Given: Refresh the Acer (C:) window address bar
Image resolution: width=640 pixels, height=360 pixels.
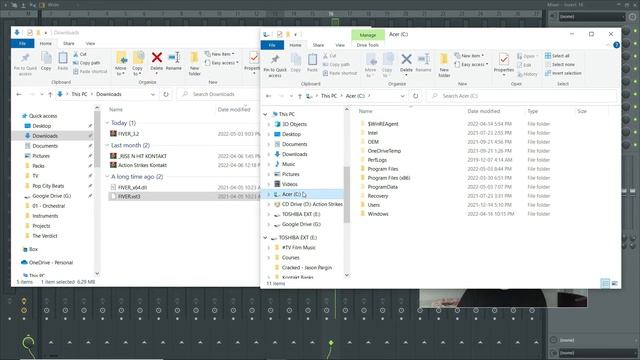Looking at the screenshot, I should tap(416, 96).
